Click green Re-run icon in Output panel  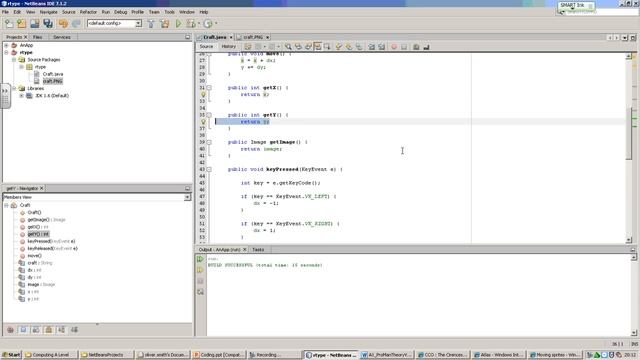click(200, 259)
